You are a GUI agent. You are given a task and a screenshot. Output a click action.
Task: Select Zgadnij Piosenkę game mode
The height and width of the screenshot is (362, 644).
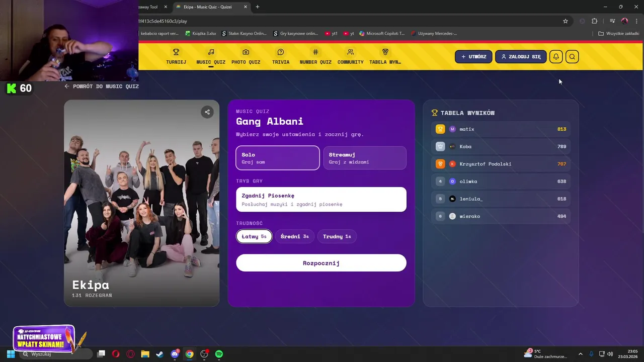tap(321, 200)
